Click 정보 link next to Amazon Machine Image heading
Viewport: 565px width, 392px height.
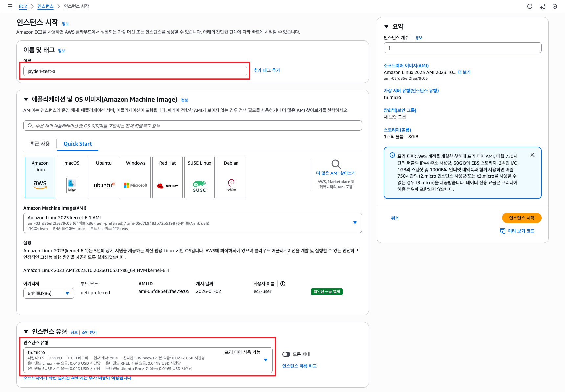click(x=184, y=100)
